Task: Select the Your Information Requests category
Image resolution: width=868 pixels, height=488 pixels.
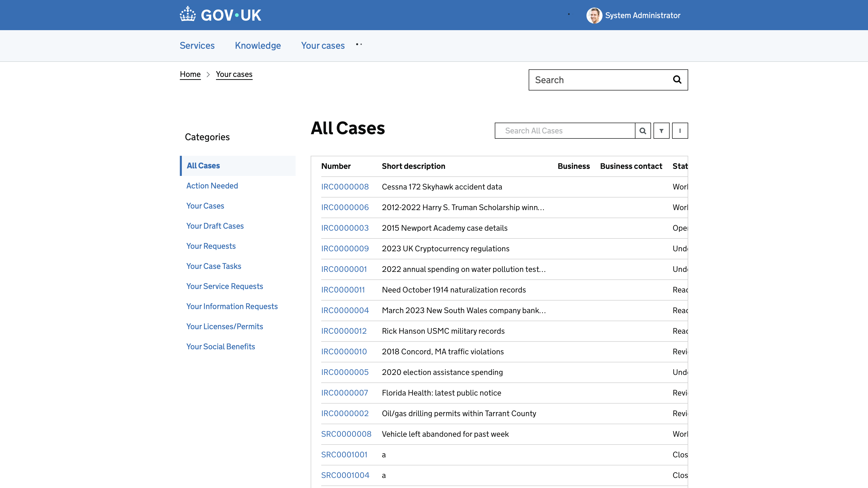Action: tap(232, 306)
